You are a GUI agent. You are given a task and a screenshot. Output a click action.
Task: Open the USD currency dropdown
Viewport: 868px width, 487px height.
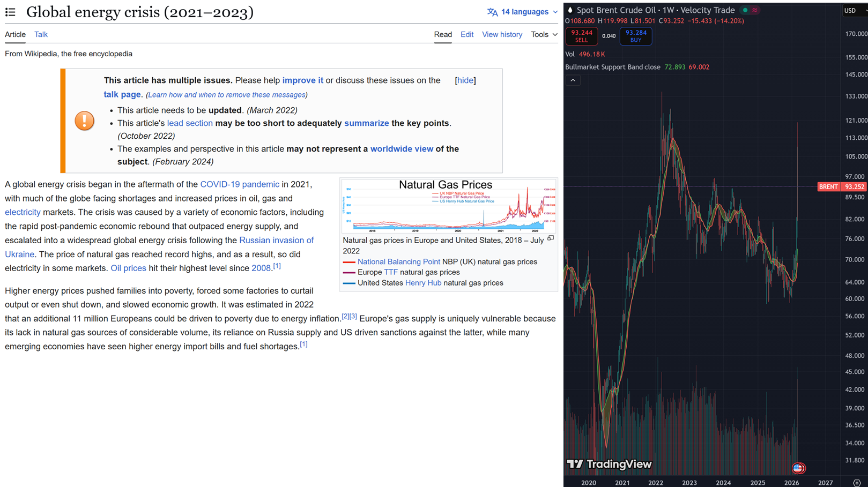855,10
